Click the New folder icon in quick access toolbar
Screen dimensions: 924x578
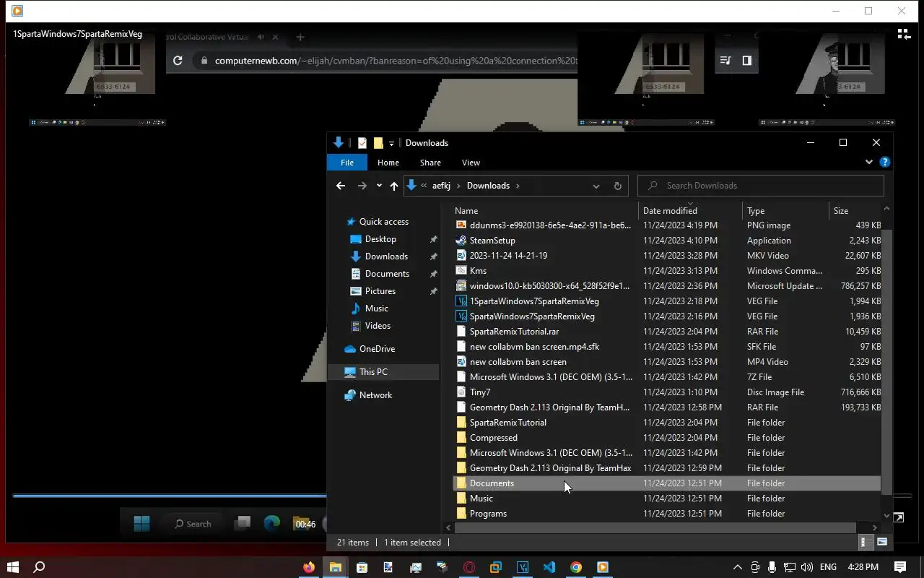click(x=378, y=143)
